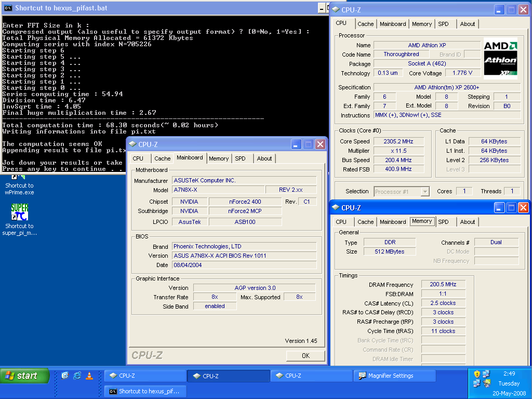Minimize the Mainboard CPU-Z window

(x=296, y=144)
